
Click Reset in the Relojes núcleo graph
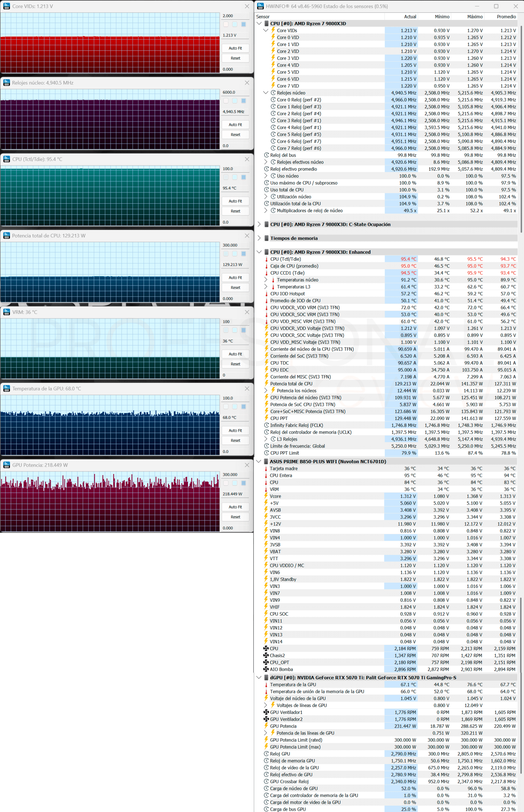point(236,134)
